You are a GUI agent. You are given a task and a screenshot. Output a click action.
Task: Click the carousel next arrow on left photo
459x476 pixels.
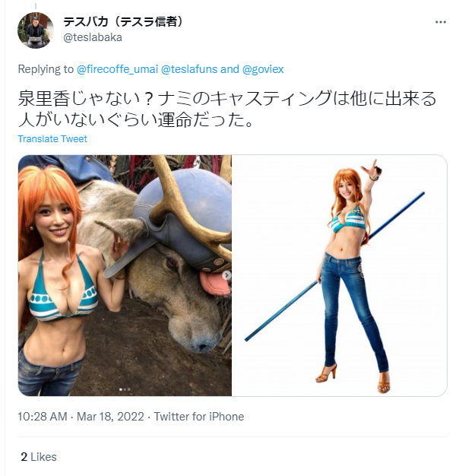click(x=226, y=275)
